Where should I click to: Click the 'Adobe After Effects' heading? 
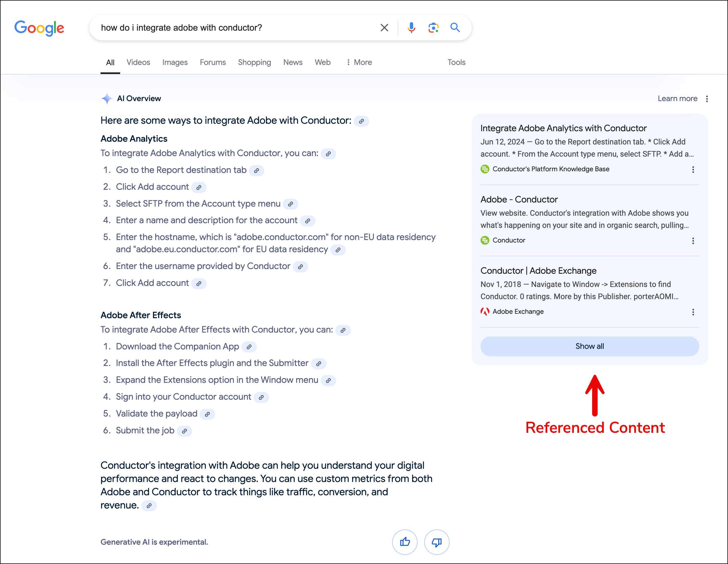(x=141, y=315)
